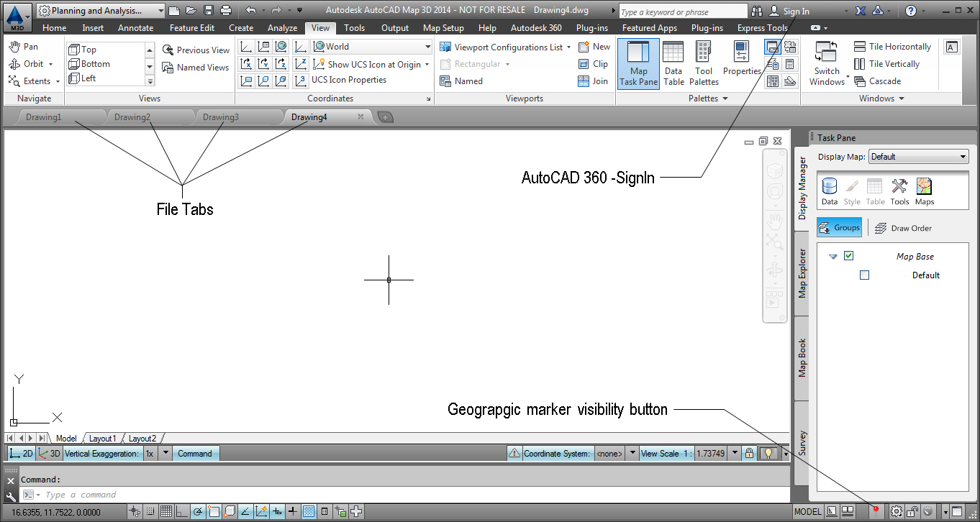Open the Home ribbon tab

click(x=55, y=28)
